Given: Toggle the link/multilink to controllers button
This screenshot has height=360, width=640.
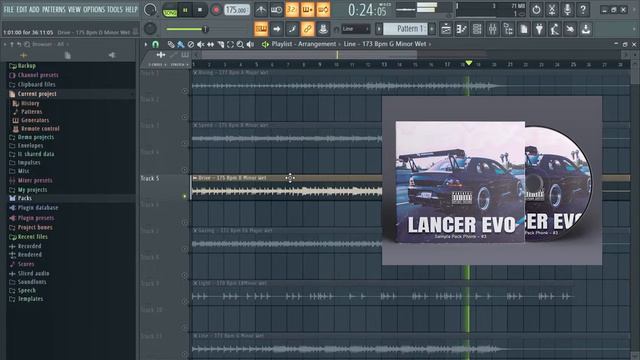Looking at the screenshot, I should point(307,29).
